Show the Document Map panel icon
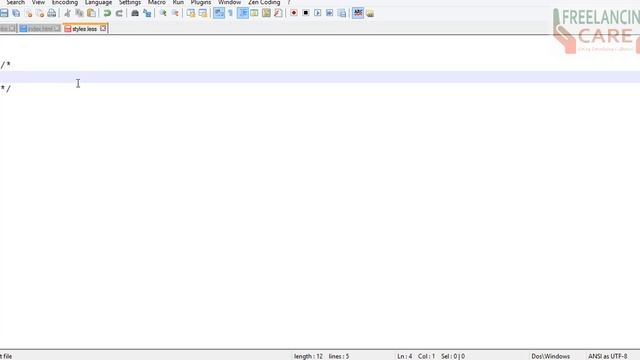The width and height of the screenshot is (640, 360). tap(266, 13)
